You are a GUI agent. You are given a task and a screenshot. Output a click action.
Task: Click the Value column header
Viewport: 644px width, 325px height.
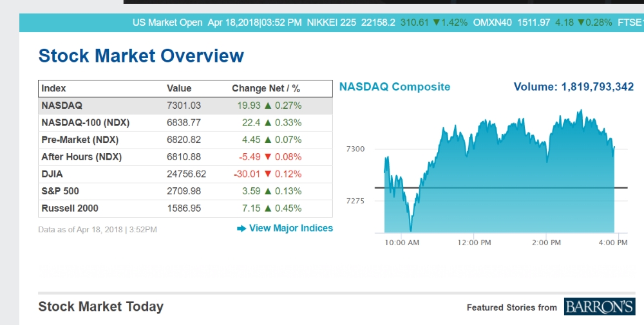pos(179,88)
